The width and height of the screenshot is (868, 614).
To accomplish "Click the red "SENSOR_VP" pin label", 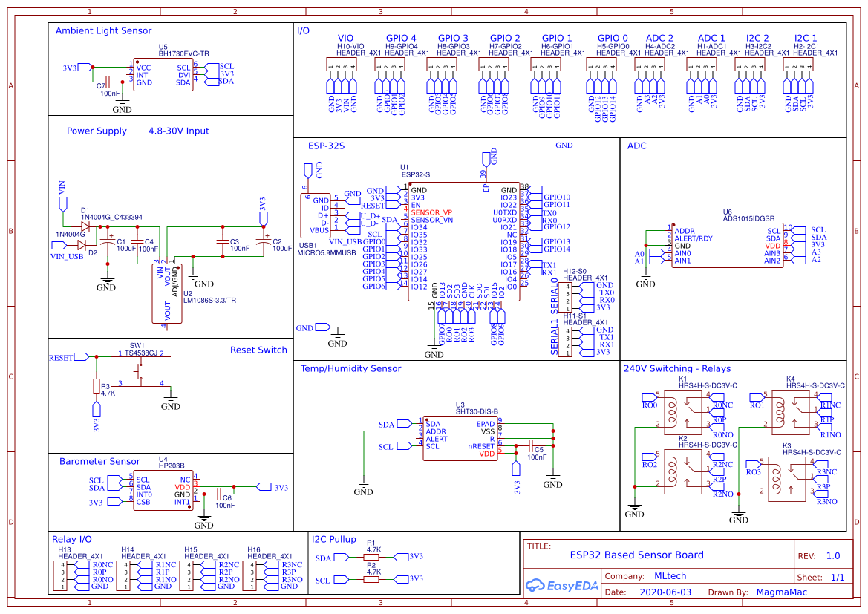I will (x=431, y=212).
